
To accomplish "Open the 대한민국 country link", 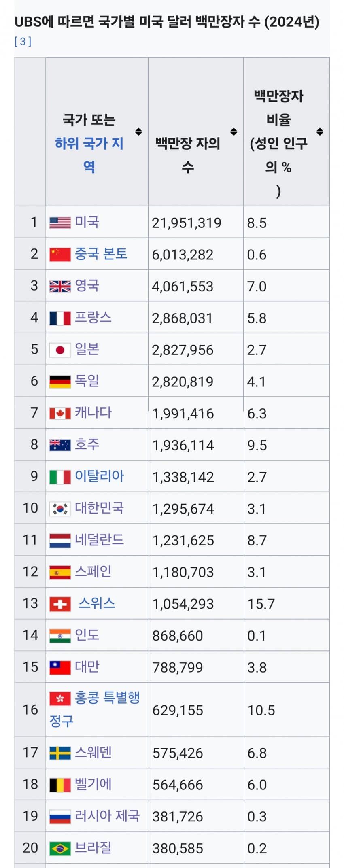I will [x=99, y=508].
